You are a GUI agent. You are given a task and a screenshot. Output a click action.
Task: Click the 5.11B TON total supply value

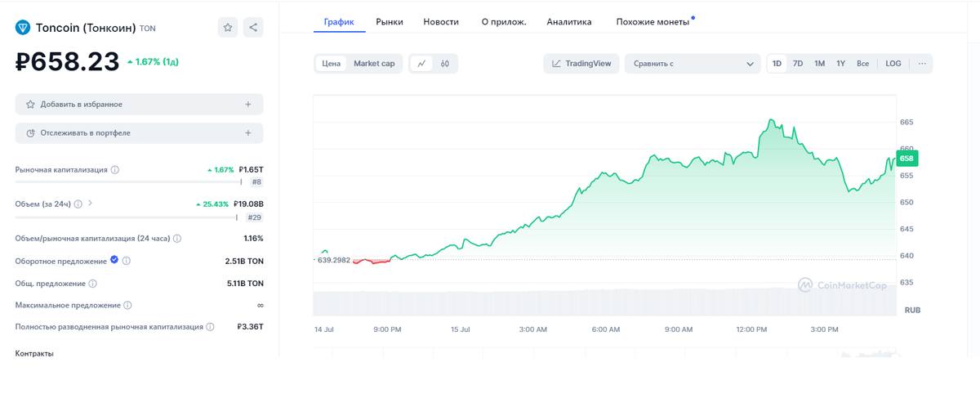pyautogui.click(x=245, y=284)
